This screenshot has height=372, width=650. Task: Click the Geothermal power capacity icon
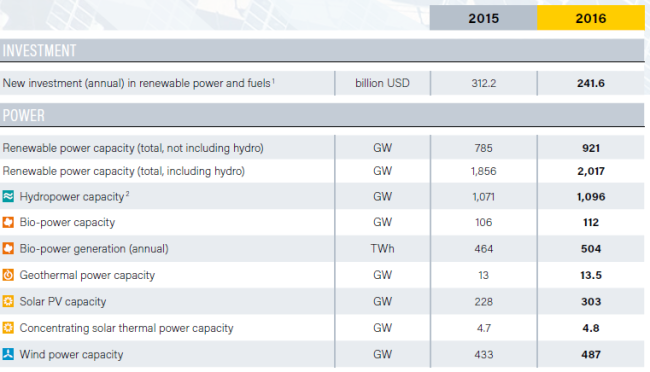[8, 275]
